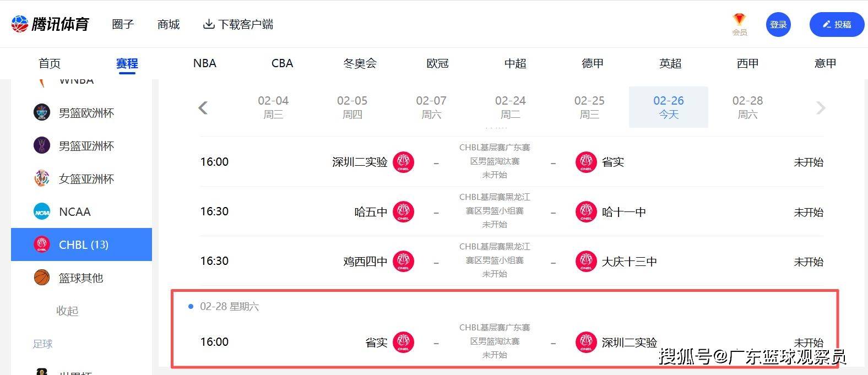
Task: Click the download client icon
Action: point(209,24)
